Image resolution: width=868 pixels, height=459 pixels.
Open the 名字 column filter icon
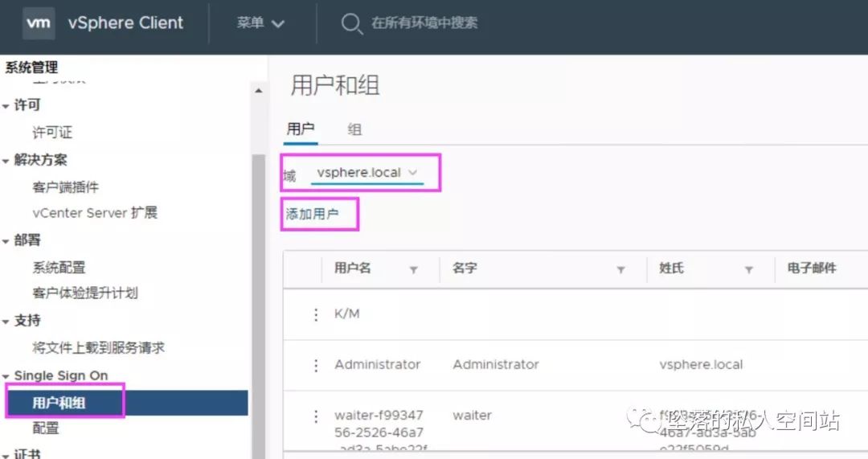pos(620,269)
